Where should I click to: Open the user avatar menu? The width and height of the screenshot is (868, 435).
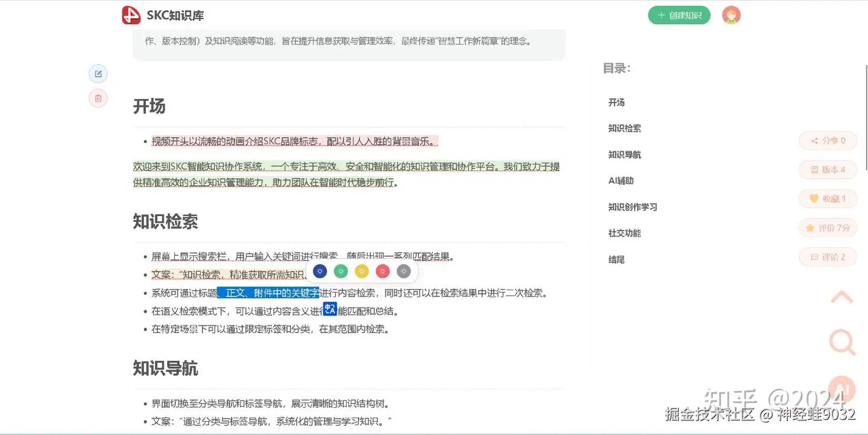click(x=731, y=15)
